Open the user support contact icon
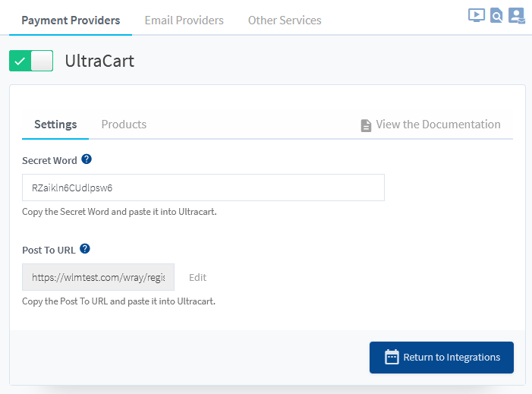532x394 pixels. point(516,16)
